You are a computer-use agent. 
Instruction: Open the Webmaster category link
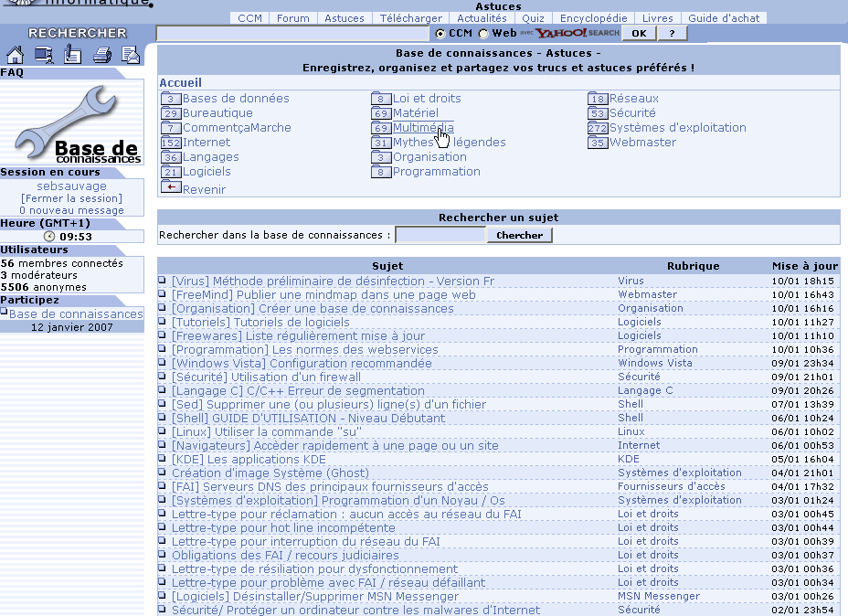click(642, 143)
